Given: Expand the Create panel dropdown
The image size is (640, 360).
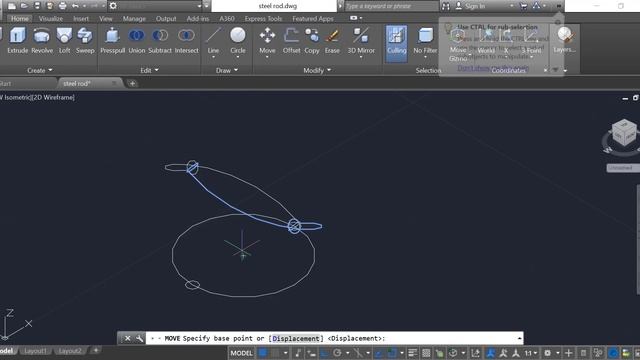Looking at the screenshot, I should [40, 70].
